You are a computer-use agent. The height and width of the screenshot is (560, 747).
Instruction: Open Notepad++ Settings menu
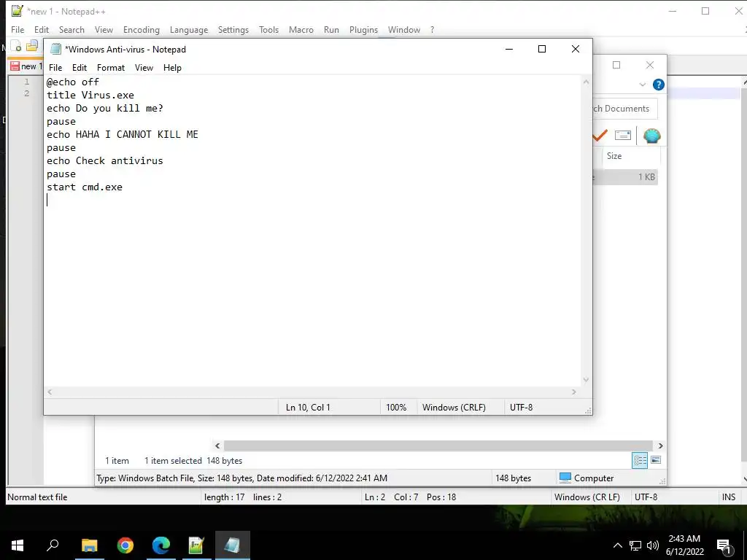pos(233,29)
